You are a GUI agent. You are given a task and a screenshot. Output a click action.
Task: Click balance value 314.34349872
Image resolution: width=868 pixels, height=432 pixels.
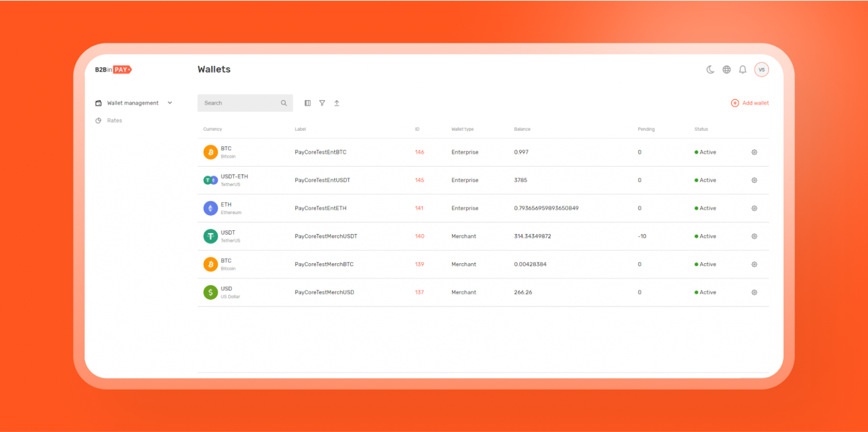532,236
